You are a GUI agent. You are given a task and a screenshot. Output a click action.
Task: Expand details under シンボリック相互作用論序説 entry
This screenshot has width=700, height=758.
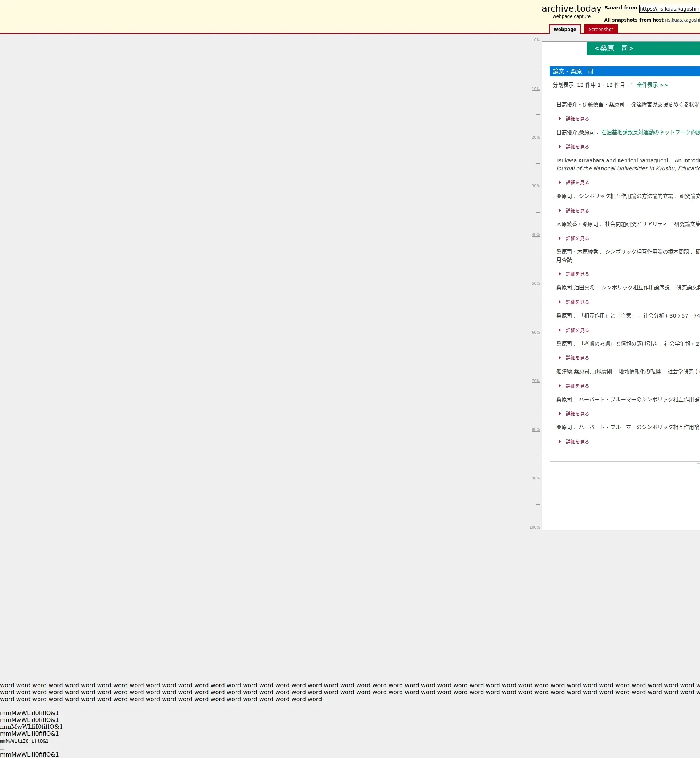577,302
